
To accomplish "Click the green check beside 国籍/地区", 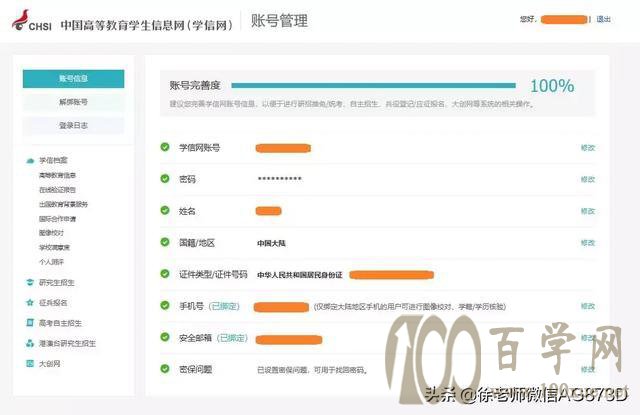I will click(x=165, y=242).
